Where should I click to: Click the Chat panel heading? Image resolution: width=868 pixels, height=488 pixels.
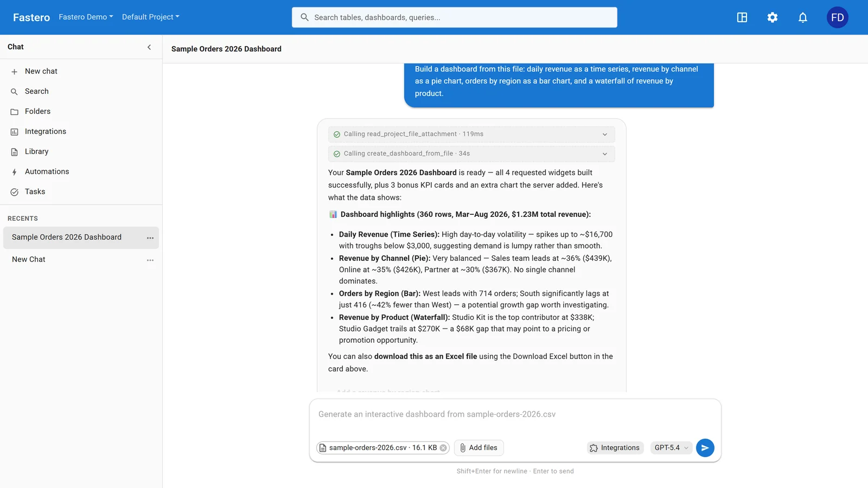coord(16,47)
